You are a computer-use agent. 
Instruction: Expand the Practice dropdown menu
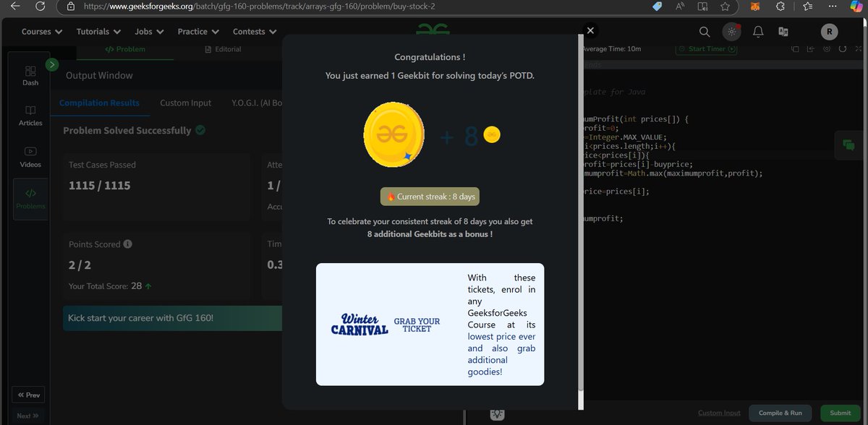pos(197,32)
